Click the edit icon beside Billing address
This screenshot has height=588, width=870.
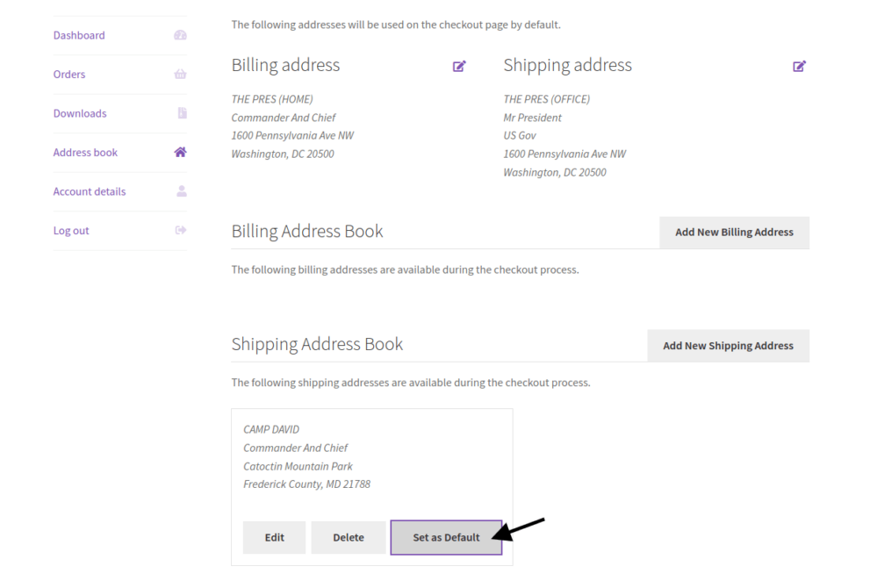(x=458, y=66)
